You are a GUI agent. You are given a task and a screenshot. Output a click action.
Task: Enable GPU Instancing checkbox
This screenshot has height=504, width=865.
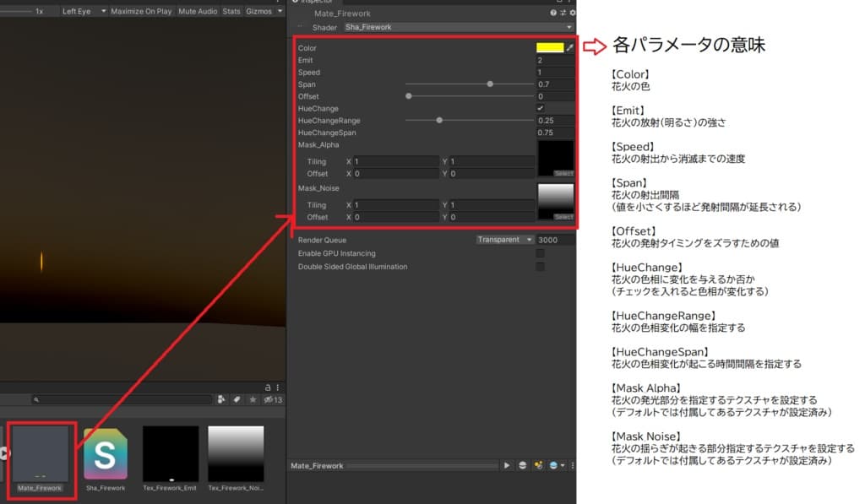540,253
